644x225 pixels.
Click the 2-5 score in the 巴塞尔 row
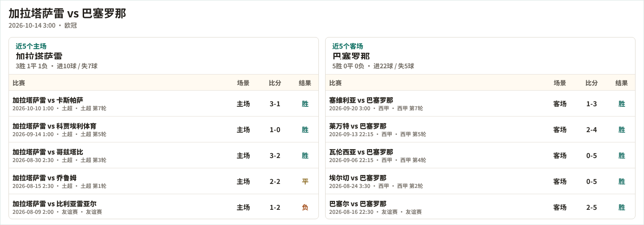[592, 207]
